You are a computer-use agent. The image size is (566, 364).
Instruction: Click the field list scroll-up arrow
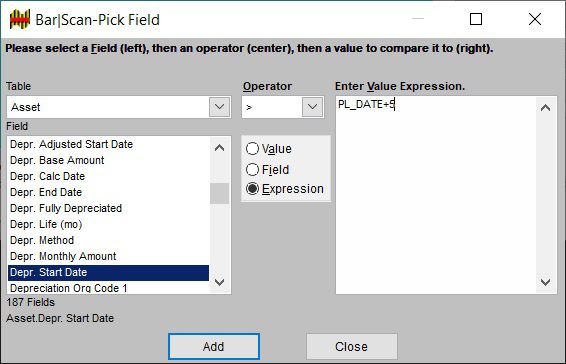[x=219, y=148]
